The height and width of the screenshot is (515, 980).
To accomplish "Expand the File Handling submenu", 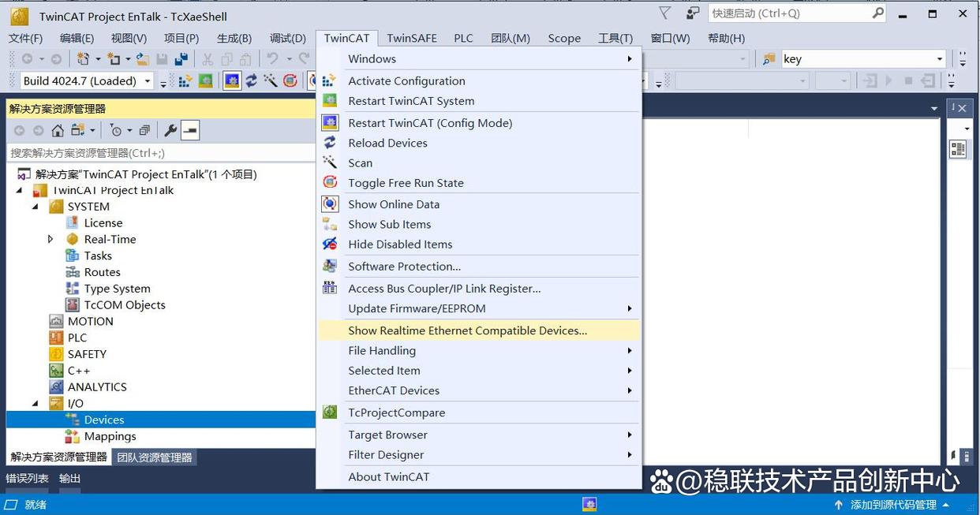I will 478,350.
